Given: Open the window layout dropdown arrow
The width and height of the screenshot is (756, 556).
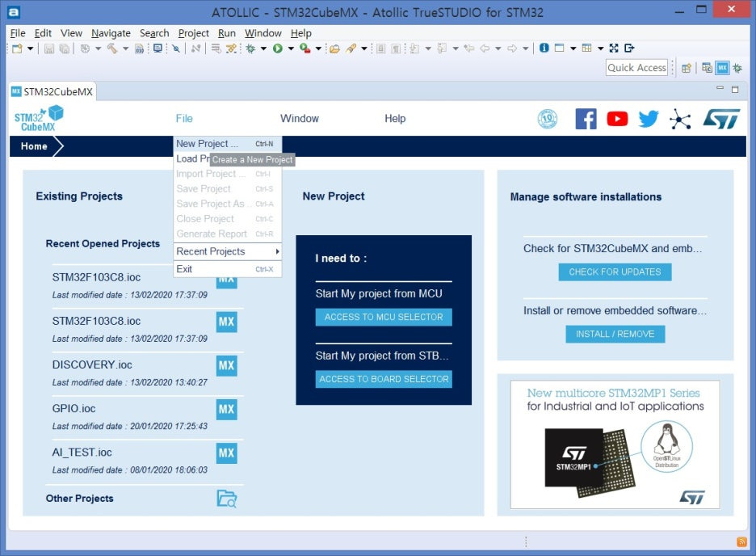Looking at the screenshot, I should click(x=573, y=48).
